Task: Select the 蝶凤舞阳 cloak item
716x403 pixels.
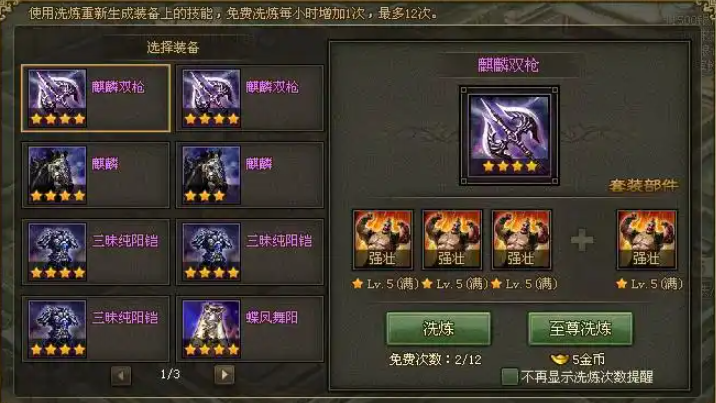Action: [x=250, y=329]
